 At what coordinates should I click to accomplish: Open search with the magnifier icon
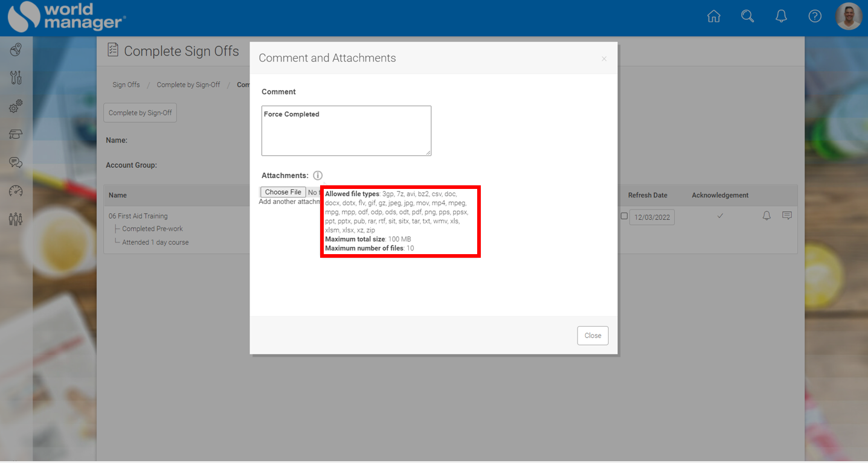[747, 17]
